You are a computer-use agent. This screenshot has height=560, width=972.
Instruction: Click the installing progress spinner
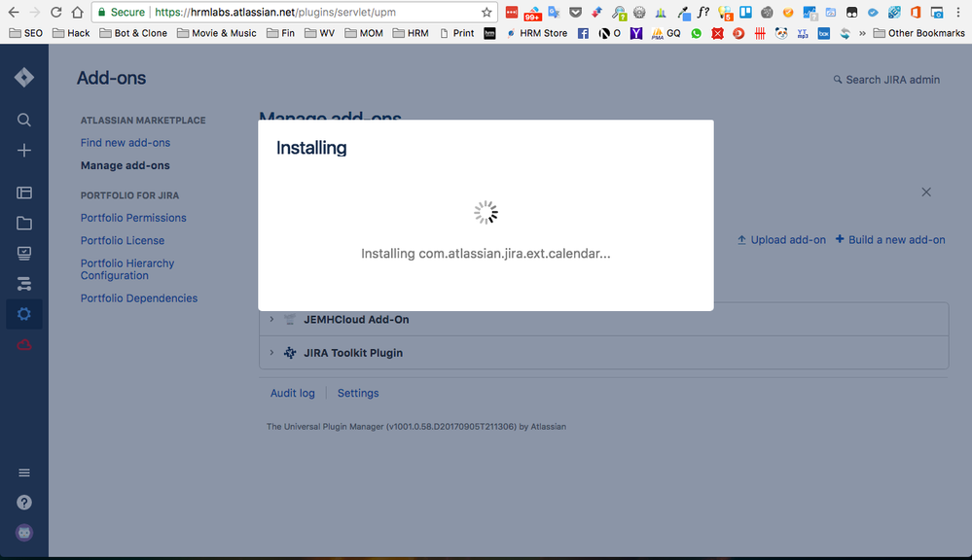click(486, 213)
